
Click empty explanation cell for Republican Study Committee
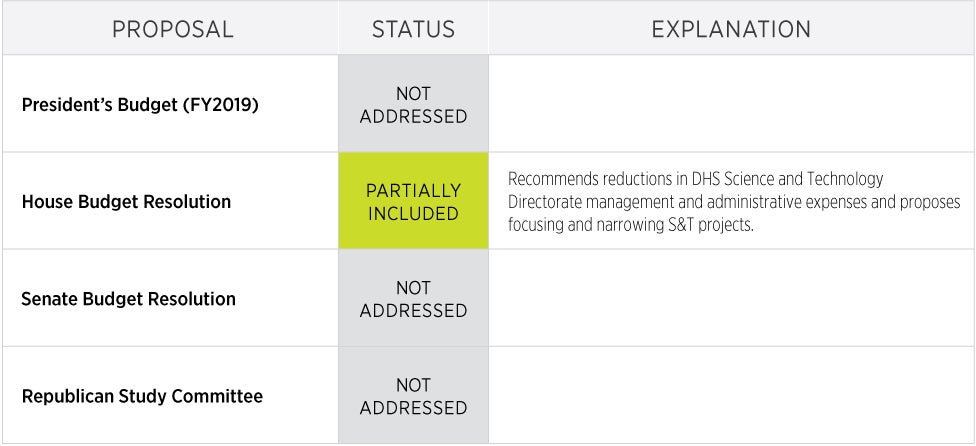tap(731, 396)
